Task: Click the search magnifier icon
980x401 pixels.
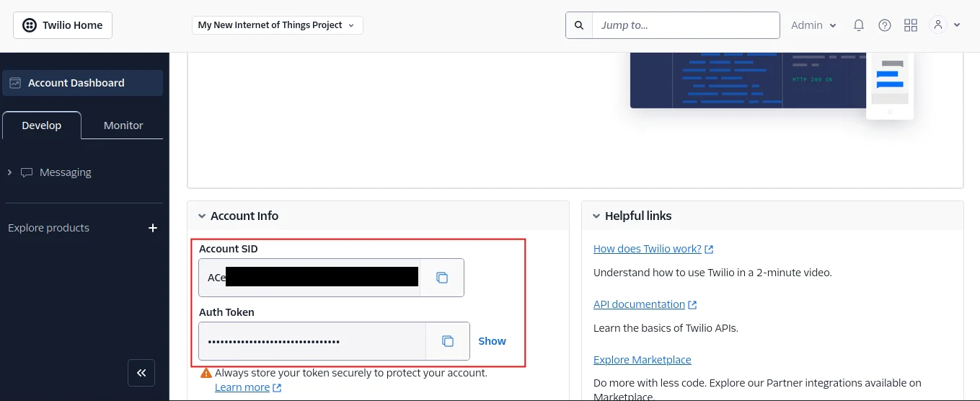Action: (579, 25)
